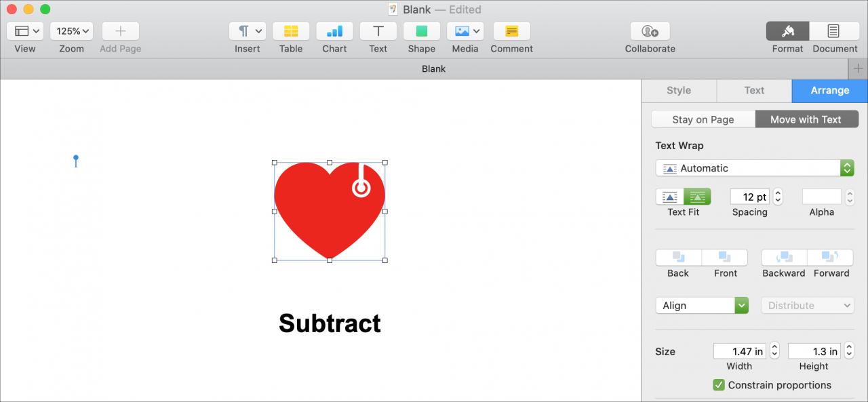
Task: Click the Width stepper arrows
Action: click(774, 351)
